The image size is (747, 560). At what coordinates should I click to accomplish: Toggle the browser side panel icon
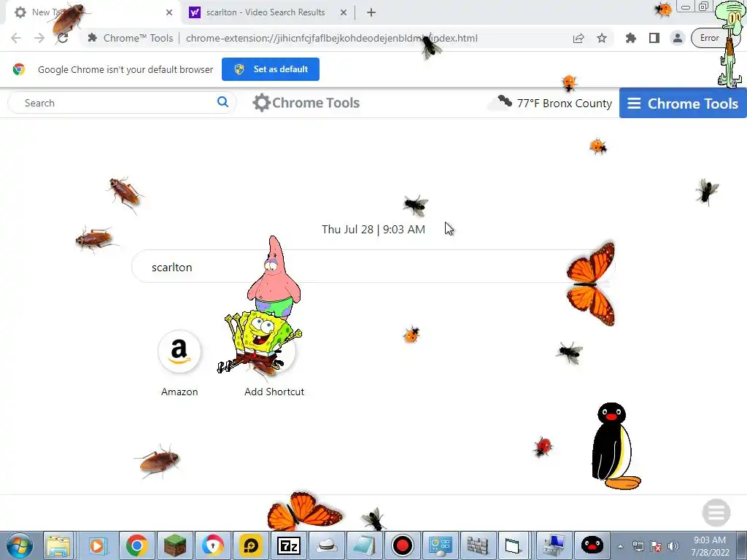point(654,38)
